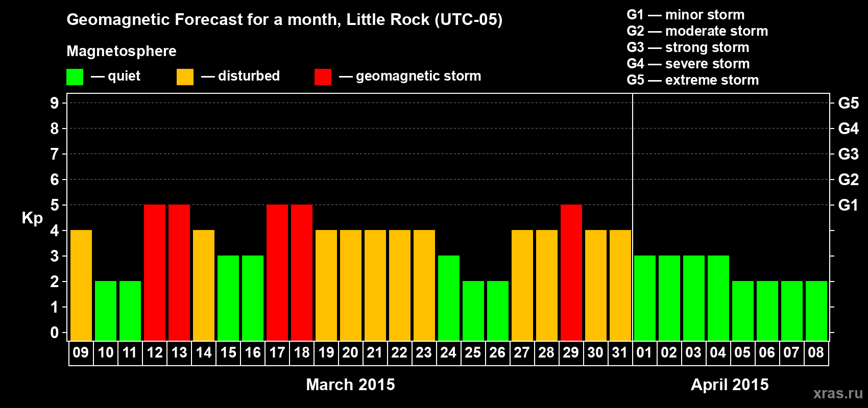Click the G5 label on the right axis
The width and height of the screenshot is (868, 408).
tap(849, 103)
